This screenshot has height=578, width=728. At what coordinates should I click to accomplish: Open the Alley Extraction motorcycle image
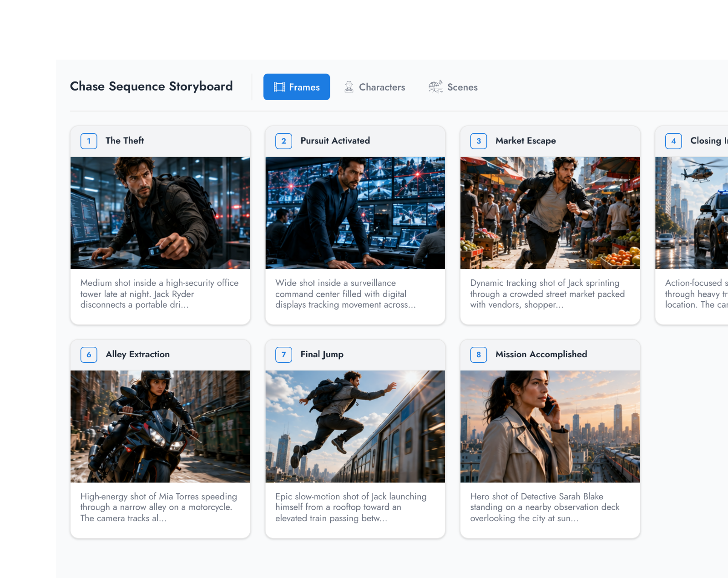coord(160,426)
